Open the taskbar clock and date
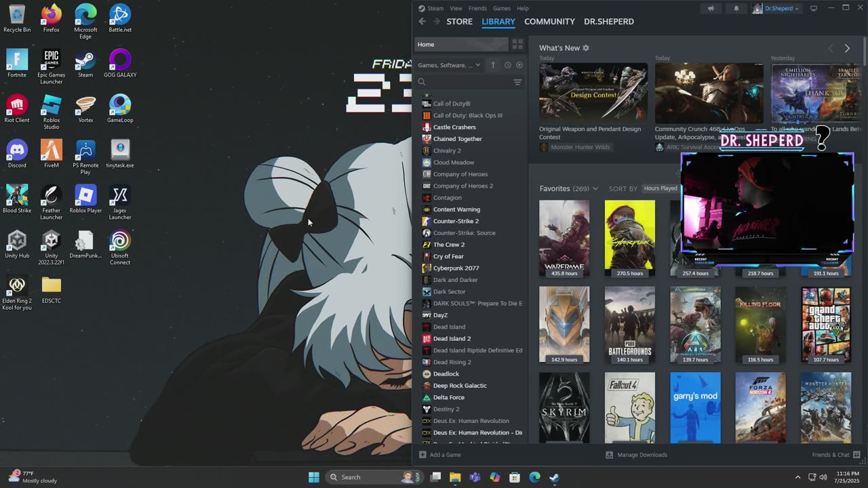 848,477
